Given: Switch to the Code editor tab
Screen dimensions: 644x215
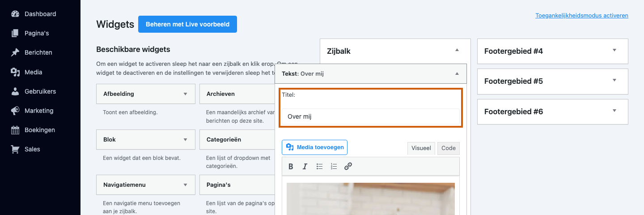Looking at the screenshot, I should [449, 148].
